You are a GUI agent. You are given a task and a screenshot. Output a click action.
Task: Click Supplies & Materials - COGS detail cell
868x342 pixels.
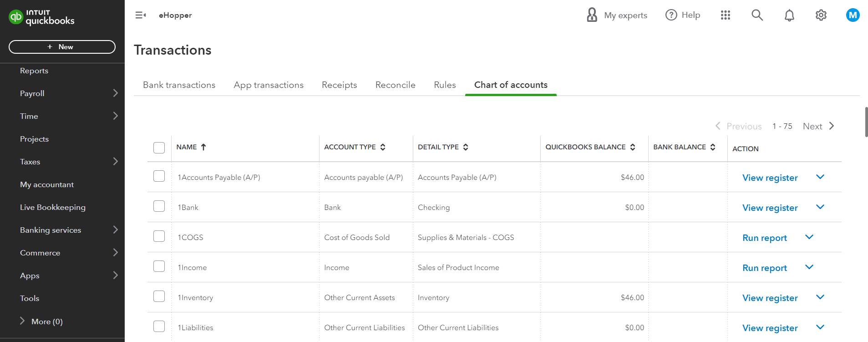(x=466, y=237)
